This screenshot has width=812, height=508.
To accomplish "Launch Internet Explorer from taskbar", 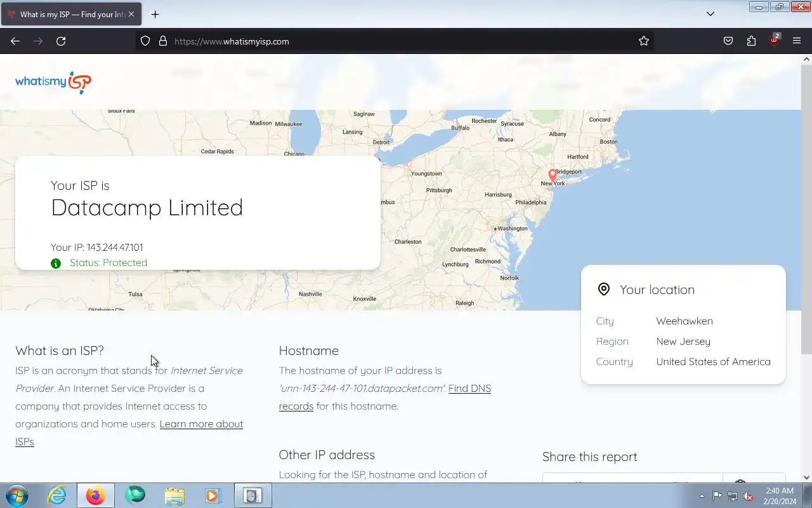I will click(57, 495).
